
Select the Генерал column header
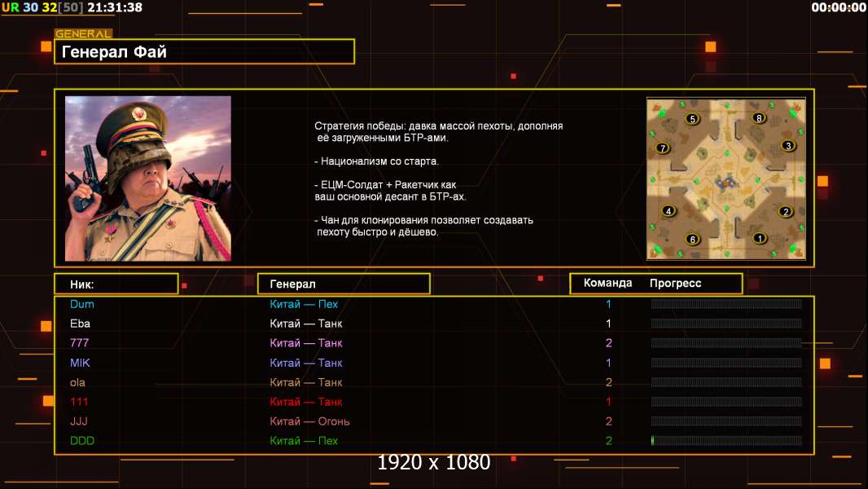coord(344,284)
